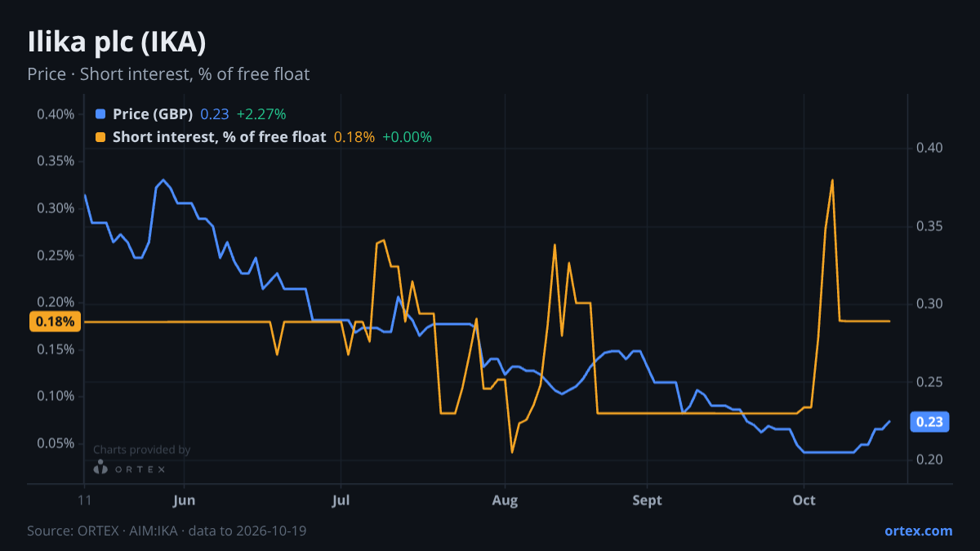Click the +0.00% short interest change value

(x=407, y=137)
